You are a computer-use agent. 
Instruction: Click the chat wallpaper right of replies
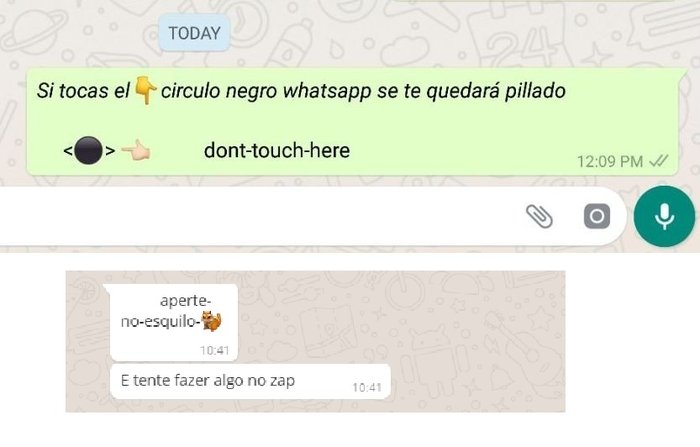tap(478, 342)
